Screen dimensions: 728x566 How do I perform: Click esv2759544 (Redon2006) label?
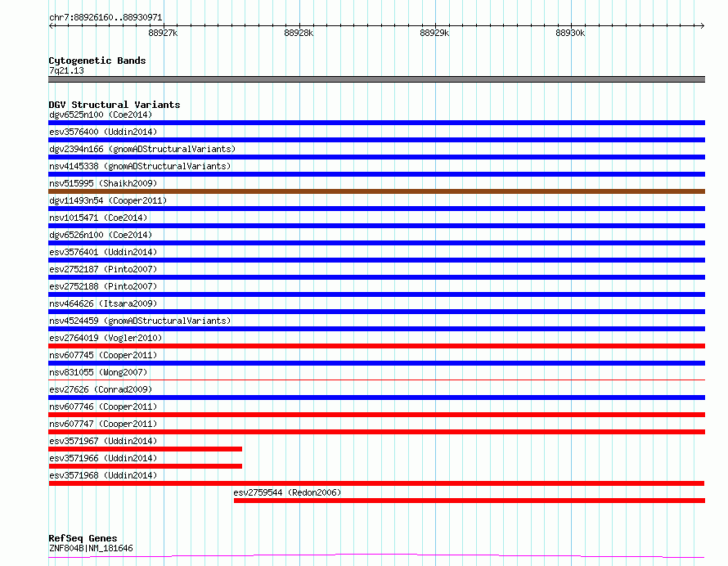click(287, 492)
